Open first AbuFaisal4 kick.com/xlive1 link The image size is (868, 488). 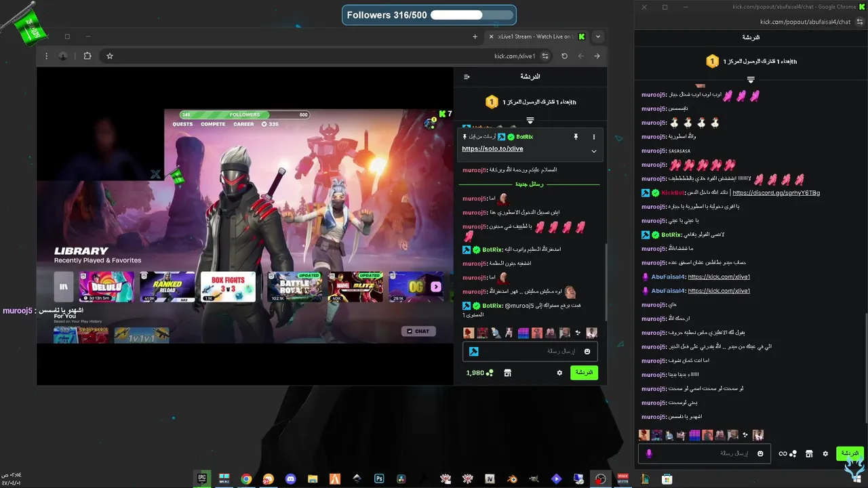click(719, 277)
